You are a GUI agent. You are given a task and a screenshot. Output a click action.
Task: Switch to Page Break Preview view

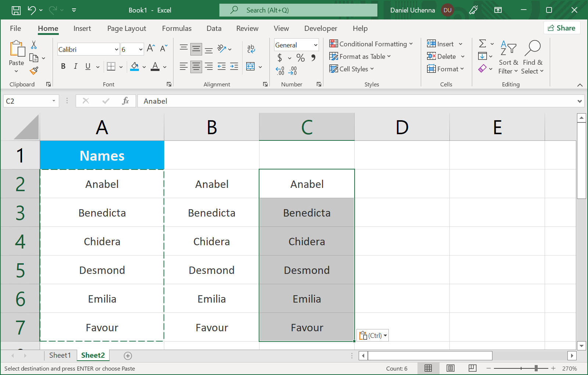click(x=472, y=368)
